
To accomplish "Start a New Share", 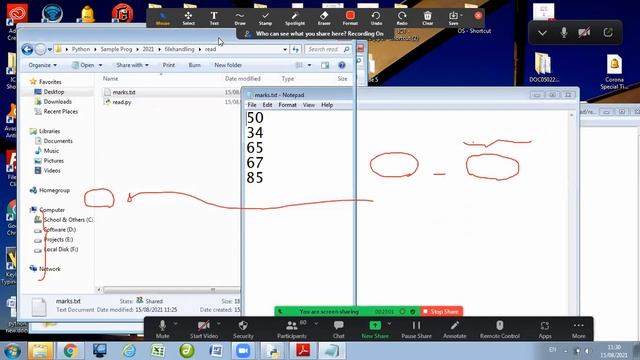I will 375,329.
